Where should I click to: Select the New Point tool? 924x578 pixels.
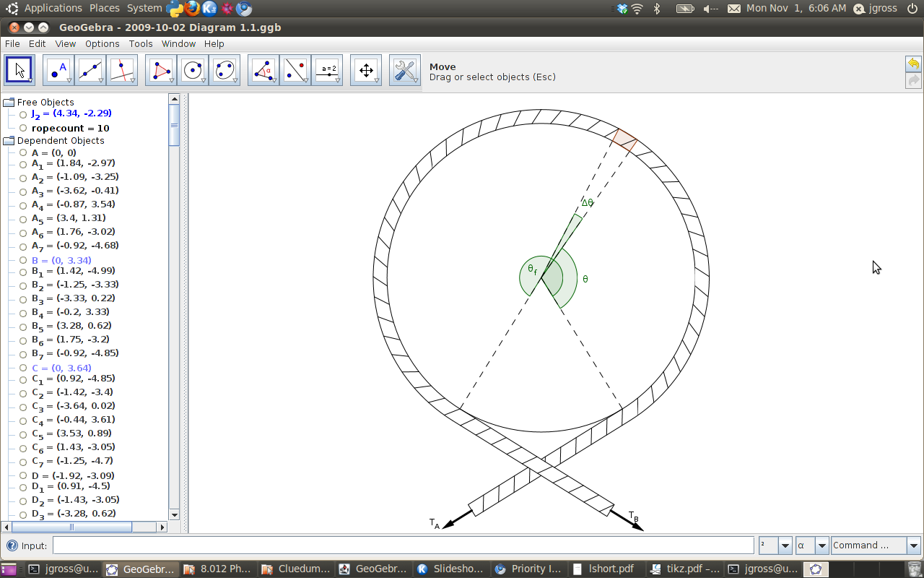[58, 70]
